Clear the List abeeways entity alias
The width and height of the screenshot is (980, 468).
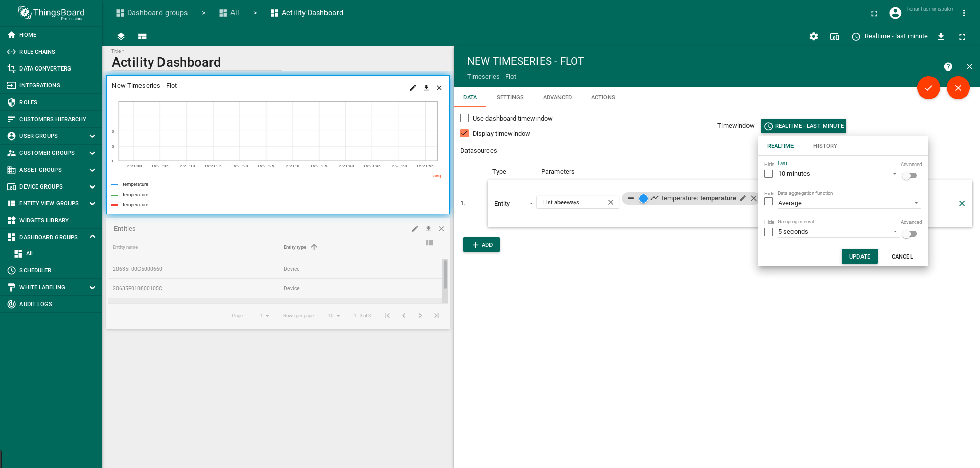click(610, 202)
